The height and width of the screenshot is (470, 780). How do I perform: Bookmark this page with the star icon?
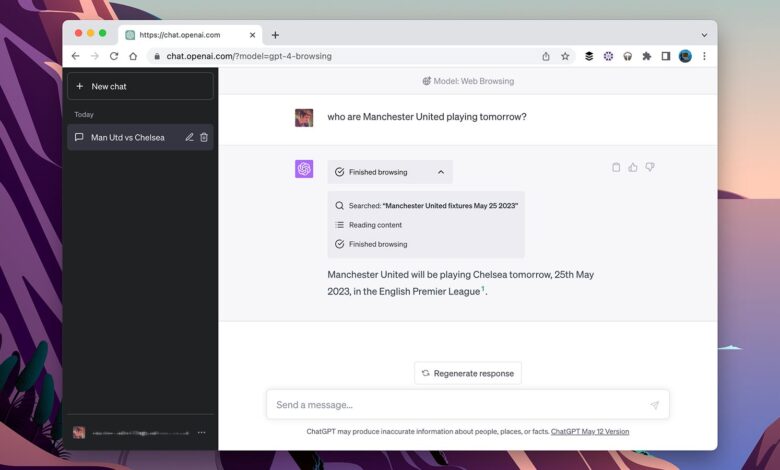[565, 56]
